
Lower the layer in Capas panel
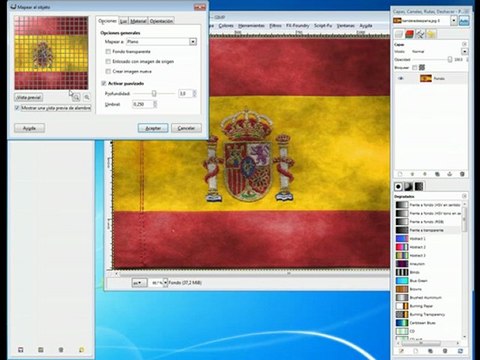pyautogui.click(x=425, y=174)
